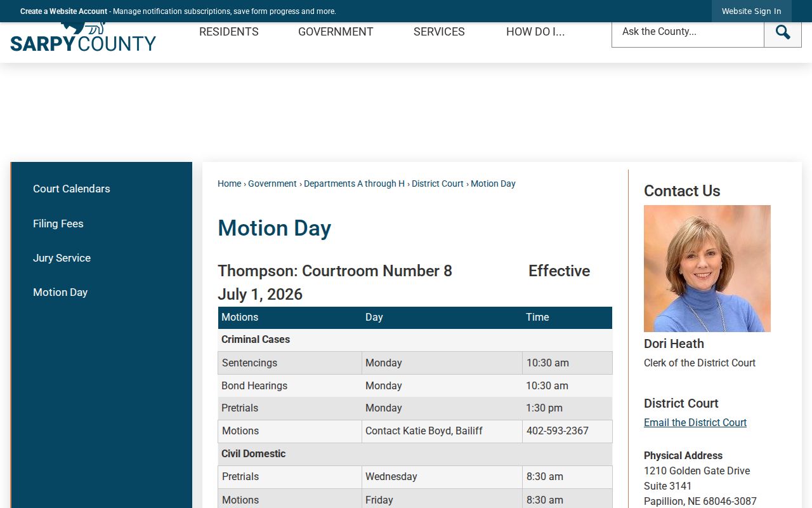The width and height of the screenshot is (812, 508).
Task: Open the Residents menu
Action: click(x=229, y=32)
